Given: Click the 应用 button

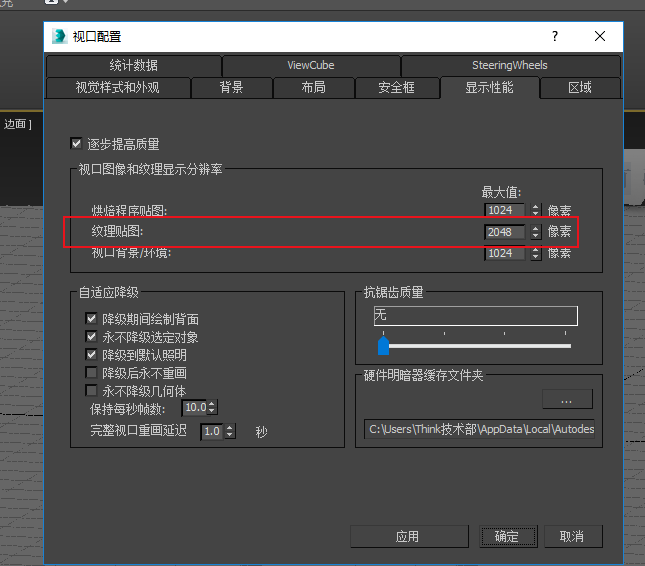Looking at the screenshot, I should pyautogui.click(x=409, y=536).
